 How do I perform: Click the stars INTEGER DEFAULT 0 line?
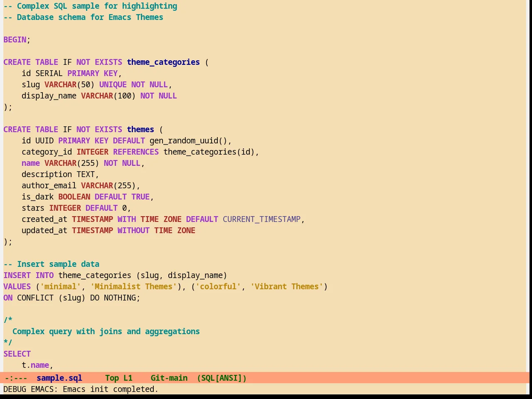point(76,208)
